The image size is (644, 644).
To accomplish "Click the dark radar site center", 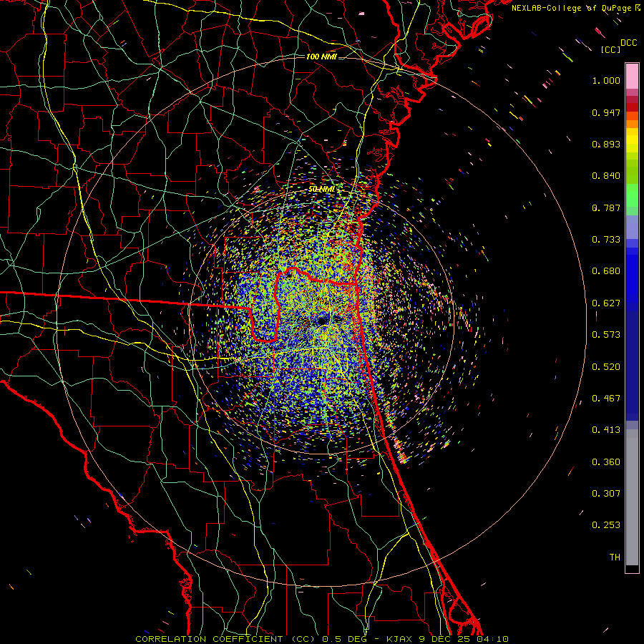I will point(323,320).
